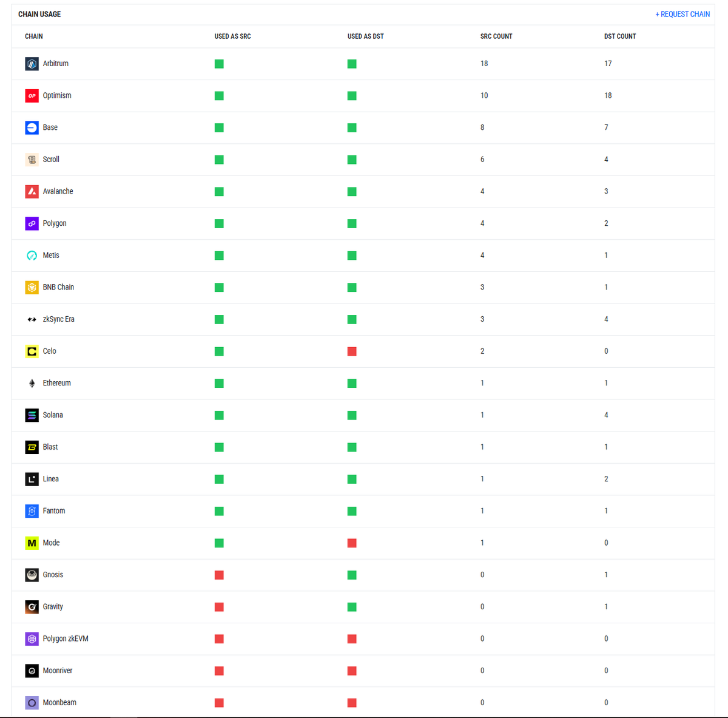728x718 pixels.
Task: Select the Optimism chain name
Action: pos(57,96)
